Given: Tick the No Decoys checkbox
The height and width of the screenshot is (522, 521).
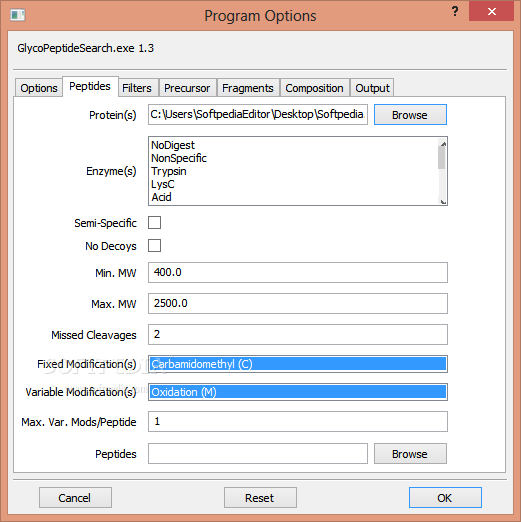Looking at the screenshot, I should point(154,246).
